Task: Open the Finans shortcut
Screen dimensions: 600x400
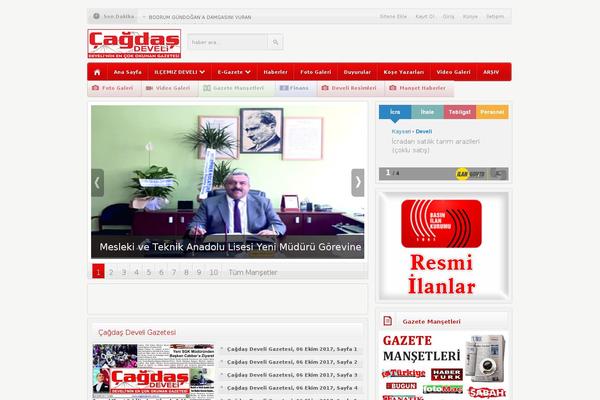Action: click(294, 88)
